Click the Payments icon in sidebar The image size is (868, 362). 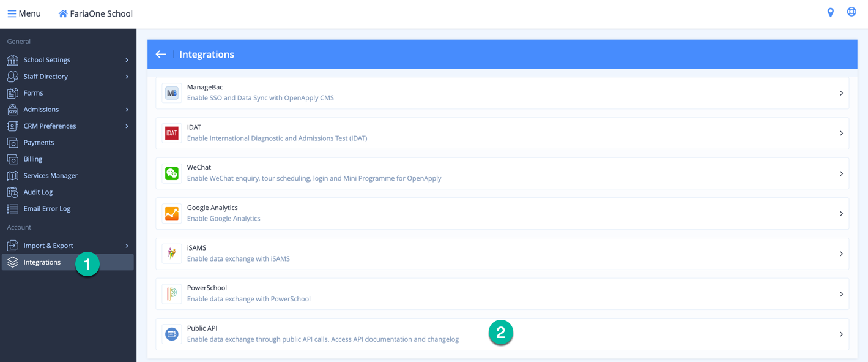pyautogui.click(x=12, y=143)
